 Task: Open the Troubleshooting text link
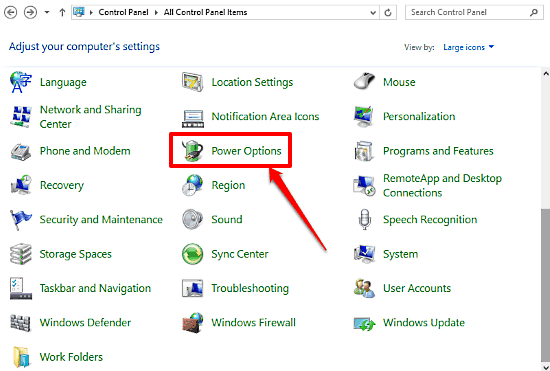pyautogui.click(x=250, y=289)
